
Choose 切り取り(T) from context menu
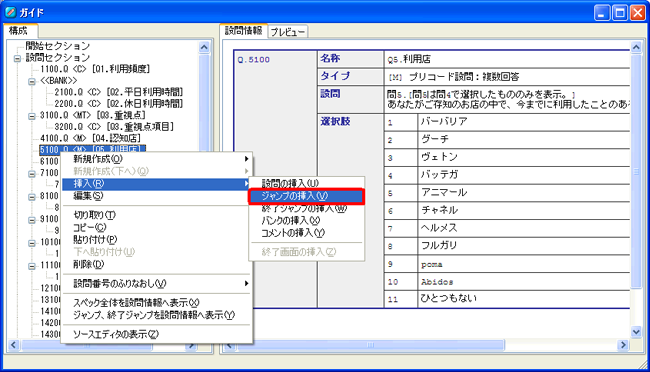pos(157,215)
